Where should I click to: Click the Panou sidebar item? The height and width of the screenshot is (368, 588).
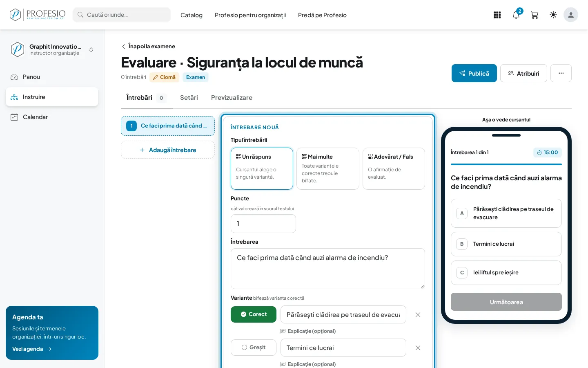52,77
